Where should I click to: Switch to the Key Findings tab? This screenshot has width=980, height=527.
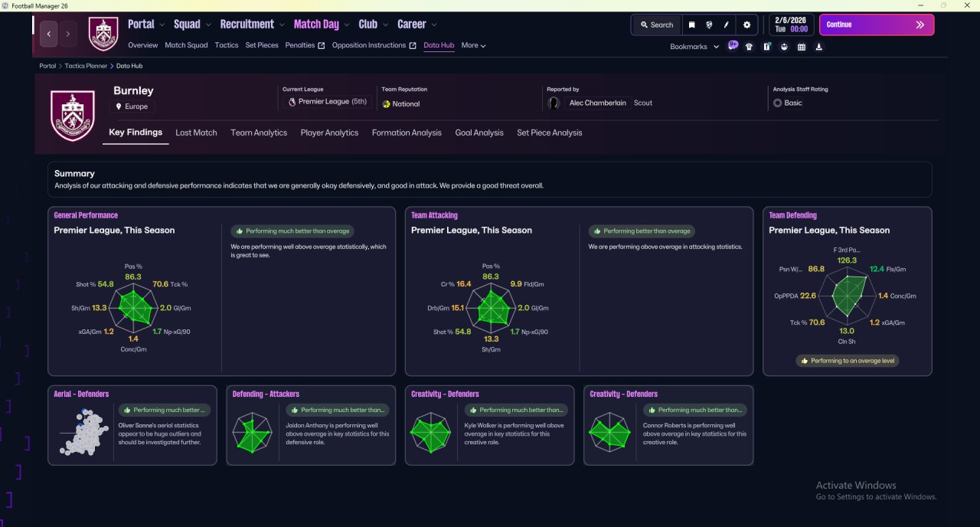pyautogui.click(x=136, y=133)
